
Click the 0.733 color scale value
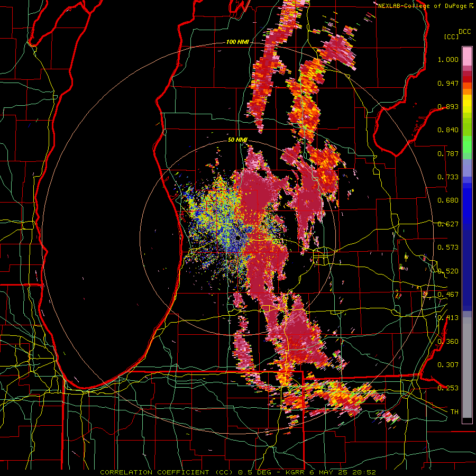click(448, 177)
